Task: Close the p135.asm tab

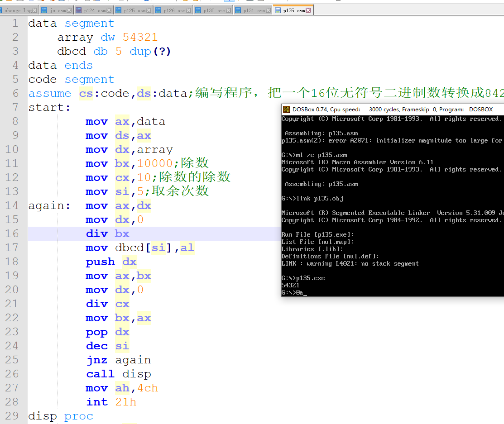Action: click(308, 10)
